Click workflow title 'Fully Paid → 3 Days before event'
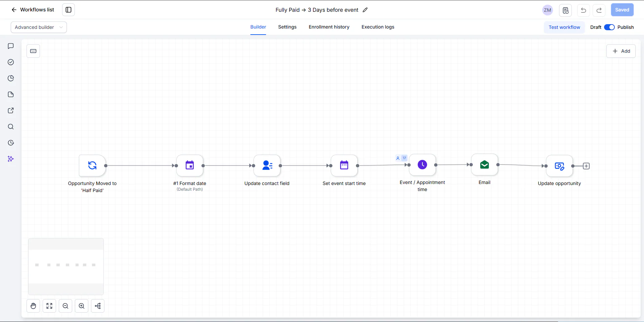 point(317,10)
